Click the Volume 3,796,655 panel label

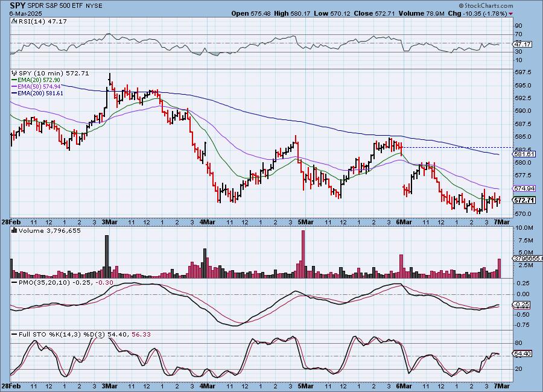coord(49,230)
